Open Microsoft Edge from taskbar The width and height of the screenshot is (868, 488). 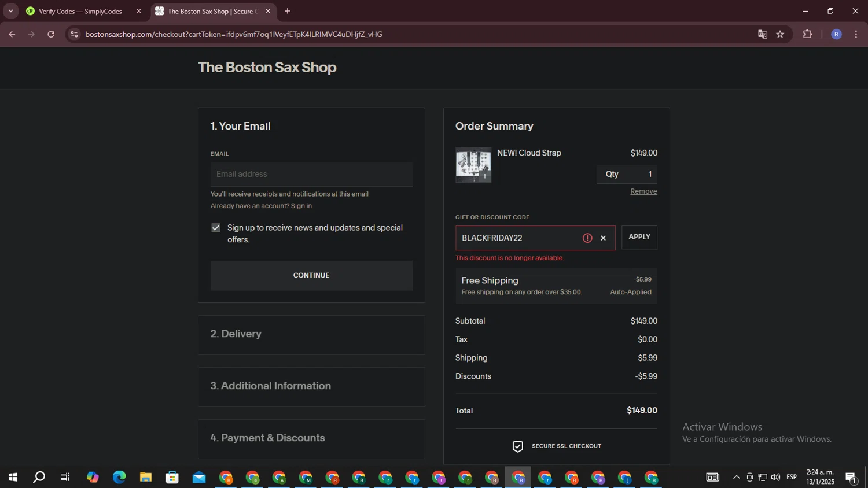[119, 478]
